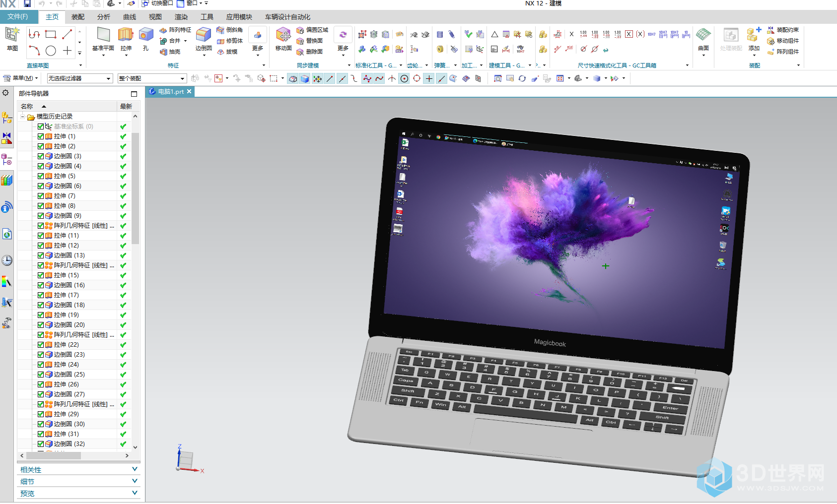The height and width of the screenshot is (504, 837).
Task: Uncheck the 拉伸 (1) feature checkbox
Action: click(x=41, y=136)
